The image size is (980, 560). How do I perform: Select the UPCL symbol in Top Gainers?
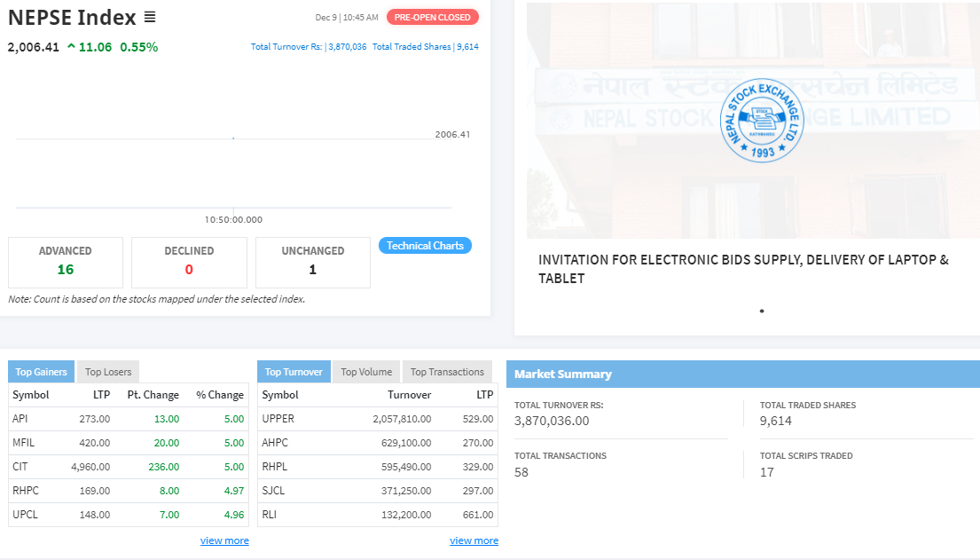(25, 515)
